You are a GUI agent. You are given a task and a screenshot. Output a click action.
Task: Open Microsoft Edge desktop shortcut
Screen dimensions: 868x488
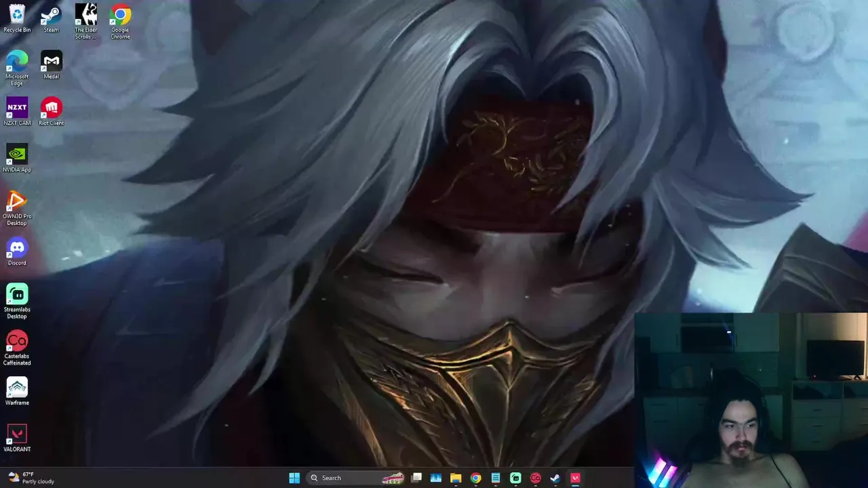click(17, 68)
